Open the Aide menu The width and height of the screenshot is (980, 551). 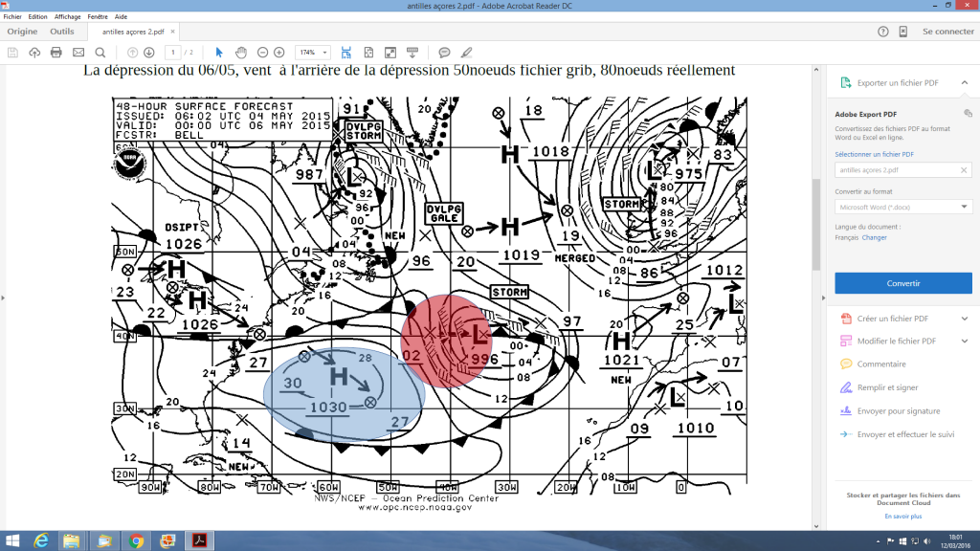121,17
